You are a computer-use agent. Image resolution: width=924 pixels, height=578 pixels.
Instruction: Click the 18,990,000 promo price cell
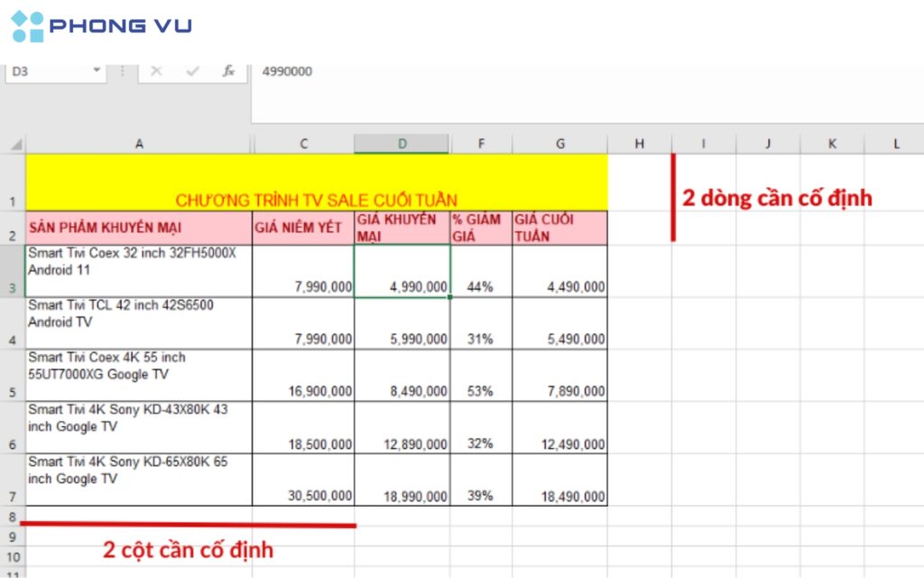coord(402,480)
